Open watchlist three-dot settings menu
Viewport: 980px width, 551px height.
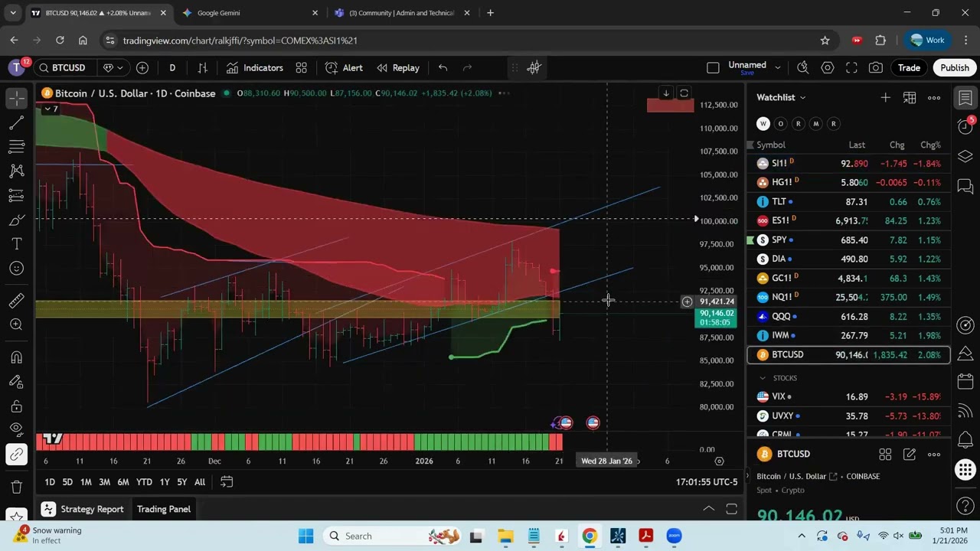click(x=934, y=97)
